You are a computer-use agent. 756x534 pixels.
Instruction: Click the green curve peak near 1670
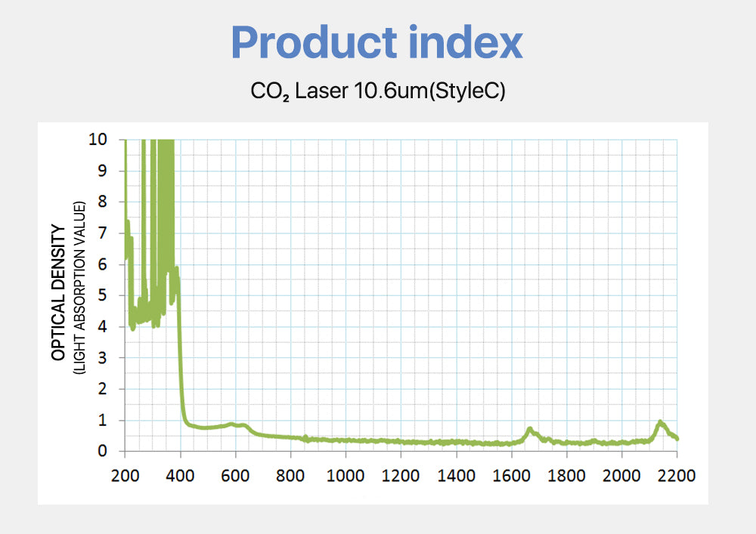click(530, 429)
